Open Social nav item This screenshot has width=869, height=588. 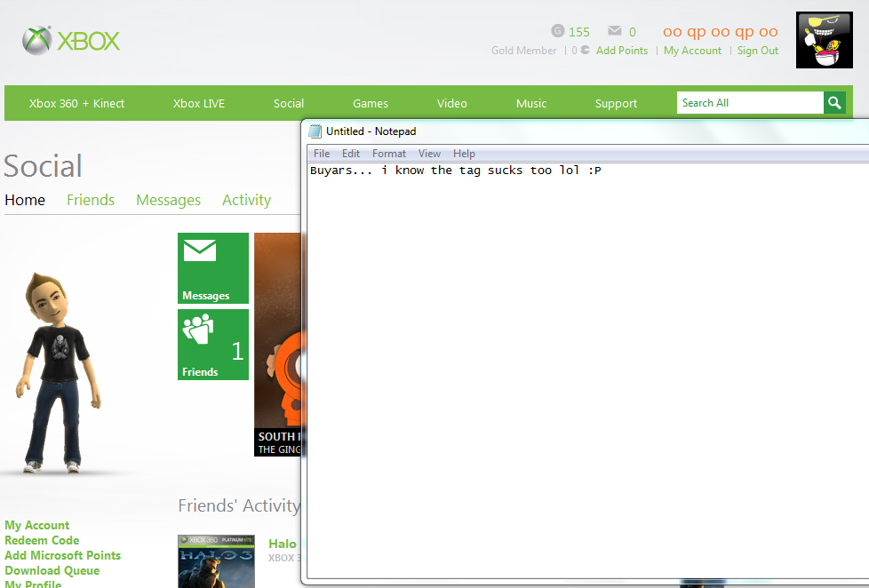(x=288, y=103)
